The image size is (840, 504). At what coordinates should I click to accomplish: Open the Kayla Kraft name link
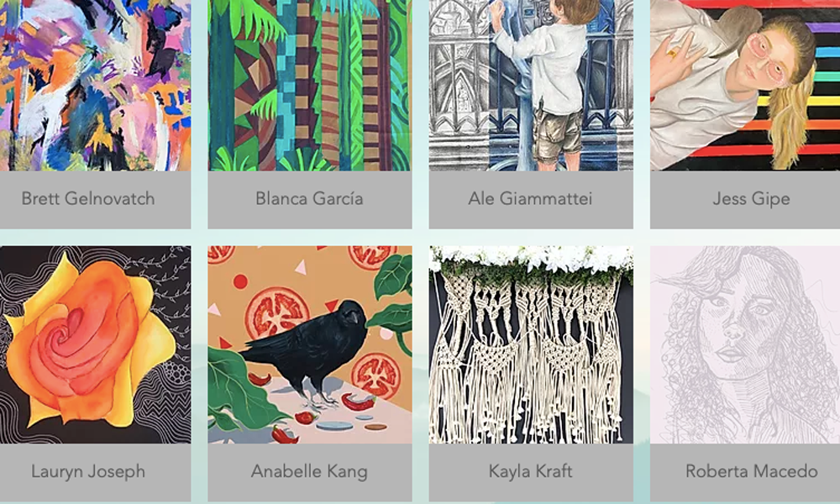tap(530, 471)
